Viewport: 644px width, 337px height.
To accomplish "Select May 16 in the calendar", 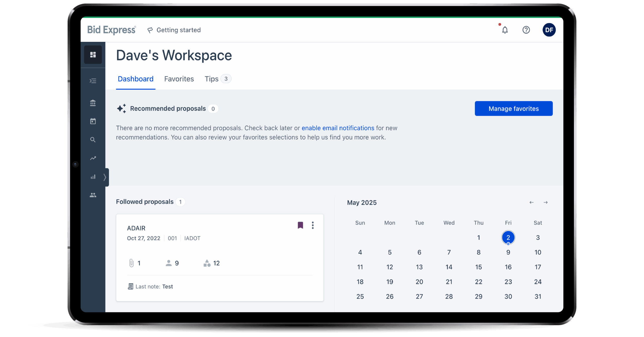I will click(x=508, y=267).
